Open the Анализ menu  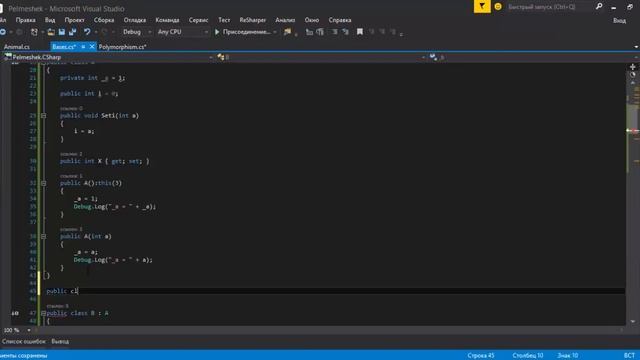[x=285, y=20]
